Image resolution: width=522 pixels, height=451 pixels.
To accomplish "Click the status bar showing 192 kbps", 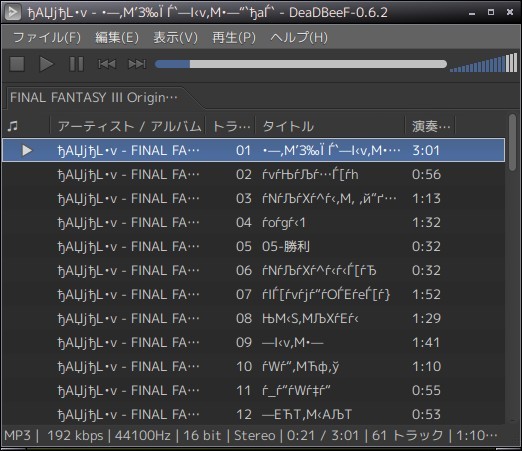I will click(x=75, y=435).
